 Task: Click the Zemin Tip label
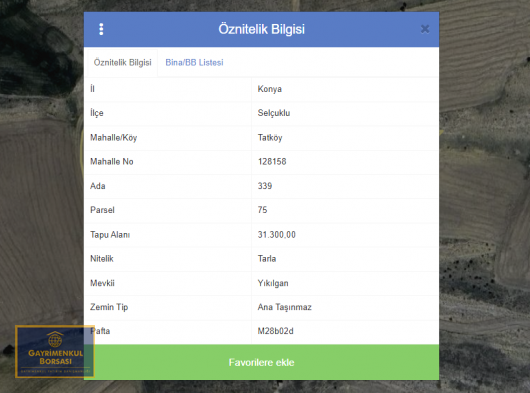109,307
